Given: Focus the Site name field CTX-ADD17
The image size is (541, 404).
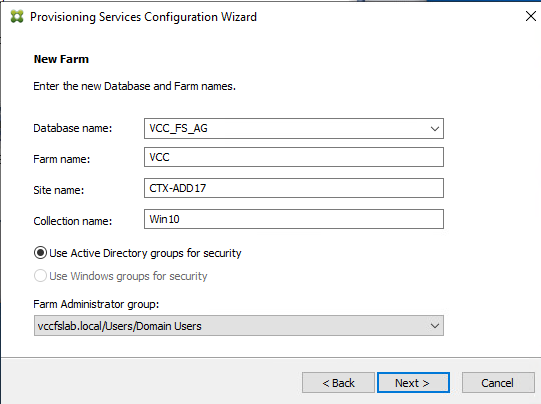Looking at the screenshot, I should 294,188.
